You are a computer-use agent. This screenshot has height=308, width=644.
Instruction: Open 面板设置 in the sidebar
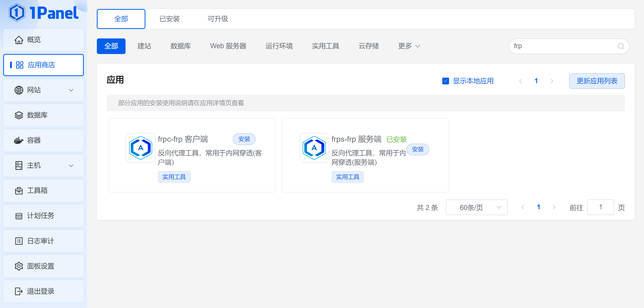coord(44,266)
